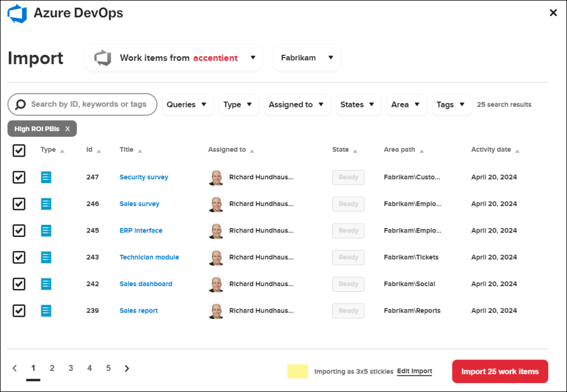Click Ready state badge for Security survey
Image resolution: width=567 pixels, height=392 pixels.
[348, 177]
